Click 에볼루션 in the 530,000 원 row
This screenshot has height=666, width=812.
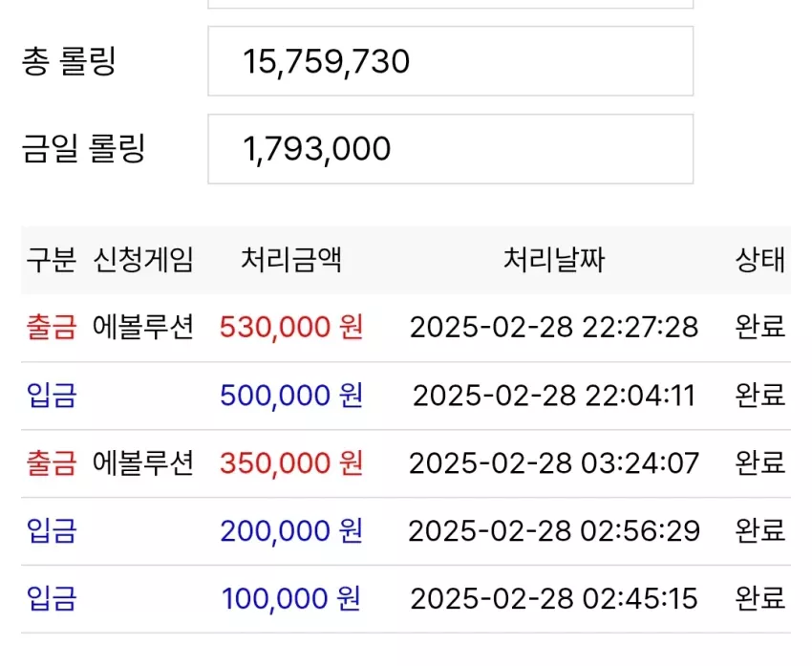tap(143, 328)
